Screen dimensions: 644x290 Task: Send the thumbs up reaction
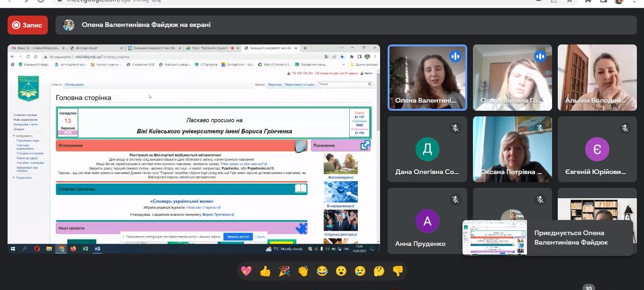[x=265, y=271]
